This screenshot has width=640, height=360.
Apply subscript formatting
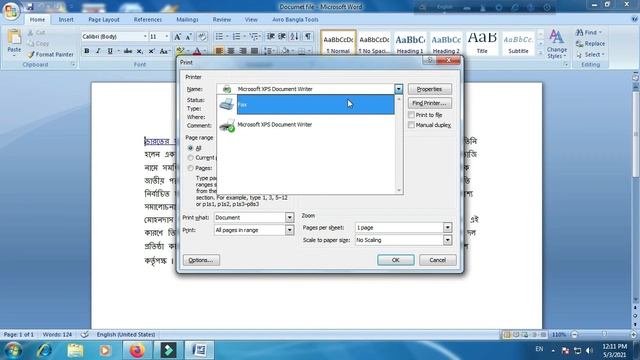click(140, 51)
